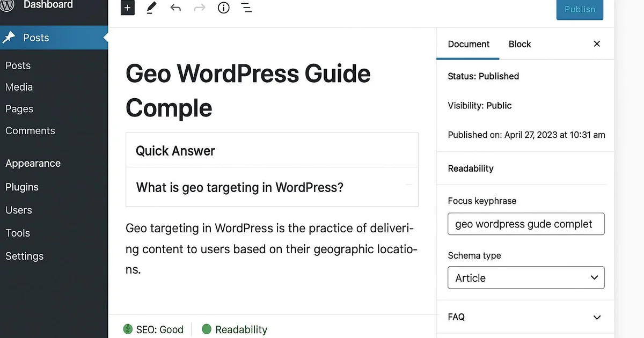Select the pencil edit tool icon
Image resolution: width=644 pixels, height=338 pixels.
tap(151, 8)
